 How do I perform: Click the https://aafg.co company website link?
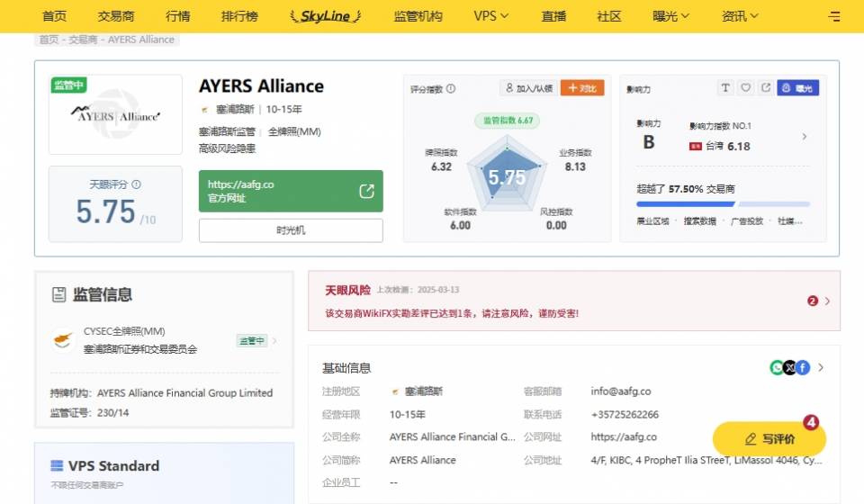coord(624,436)
